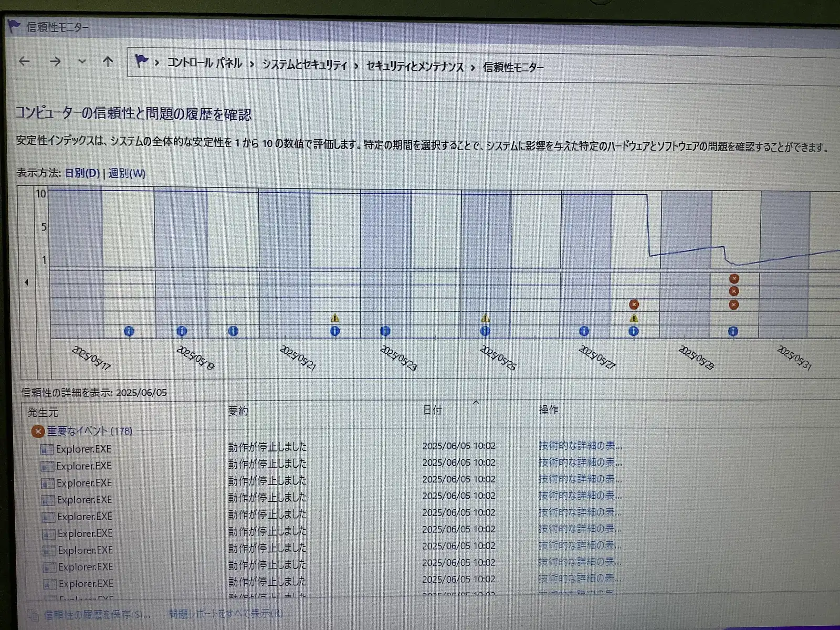This screenshot has width=840, height=630.
Task: Select the information icon on 2025/05/18
Action: 129,331
